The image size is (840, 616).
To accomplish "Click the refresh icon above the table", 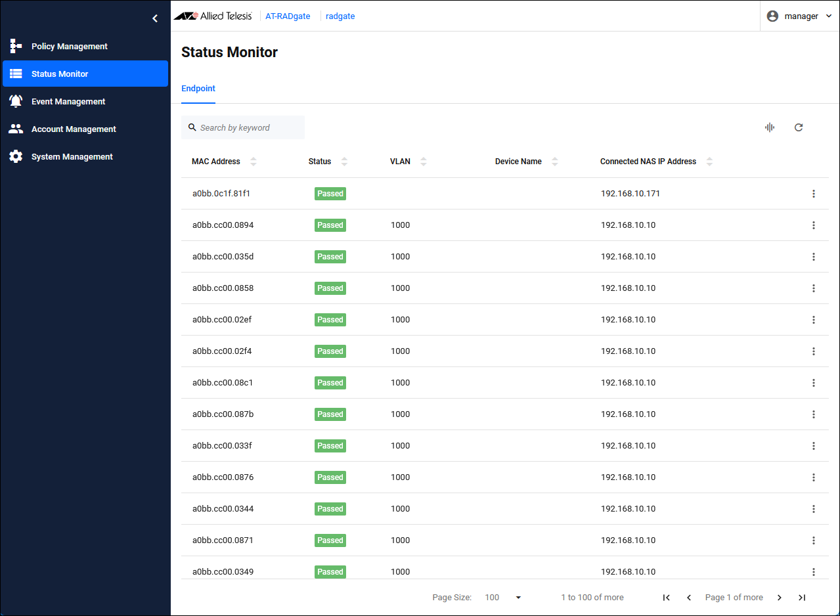I will click(x=799, y=127).
